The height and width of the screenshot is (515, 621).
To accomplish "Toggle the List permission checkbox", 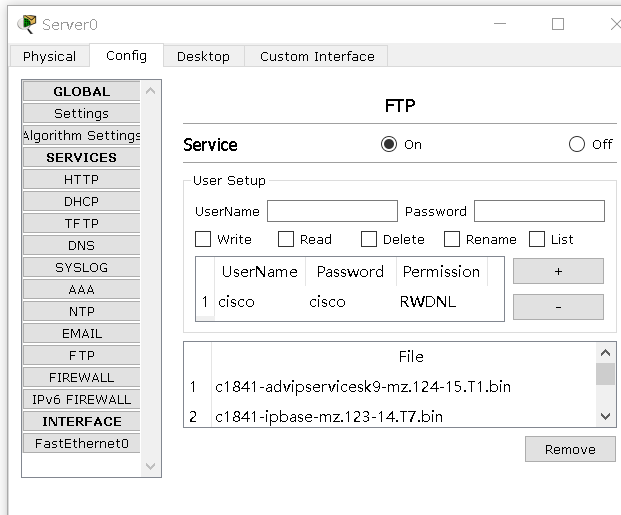I will 537,239.
